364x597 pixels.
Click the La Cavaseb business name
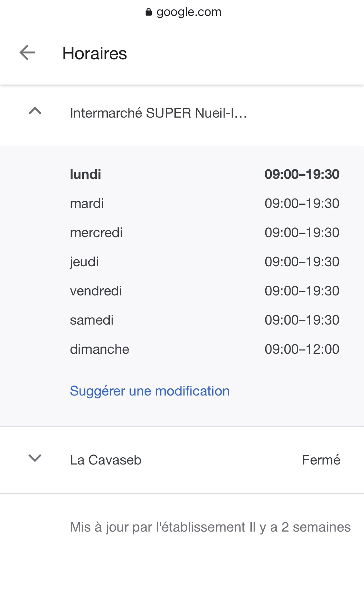click(105, 460)
